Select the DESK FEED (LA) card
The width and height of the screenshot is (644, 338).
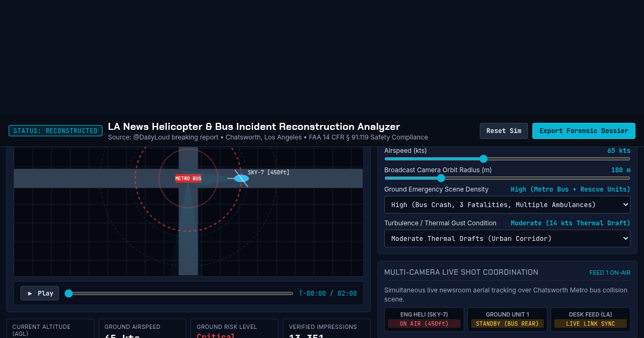click(590, 319)
